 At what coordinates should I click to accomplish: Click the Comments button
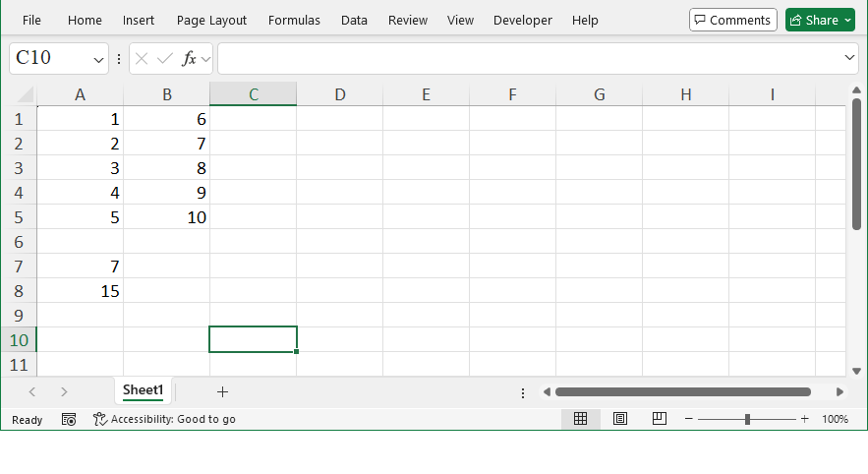click(x=733, y=20)
